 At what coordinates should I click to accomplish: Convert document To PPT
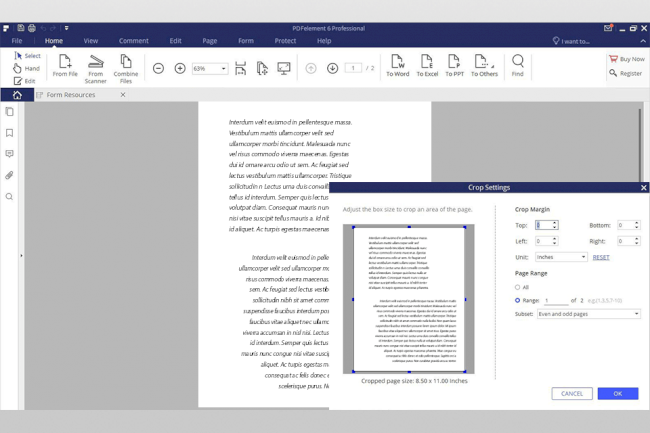(x=454, y=65)
